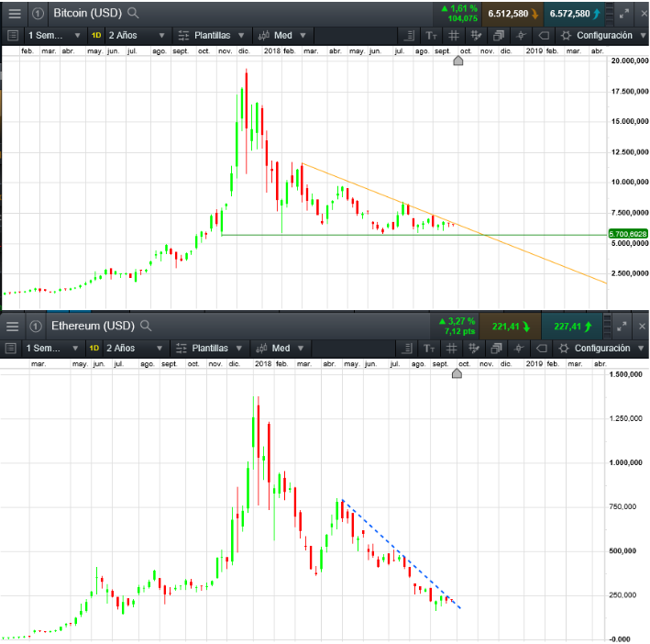The height and width of the screenshot is (644, 650).
Task: Select the text tool on Ethereum chart
Action: point(429,349)
